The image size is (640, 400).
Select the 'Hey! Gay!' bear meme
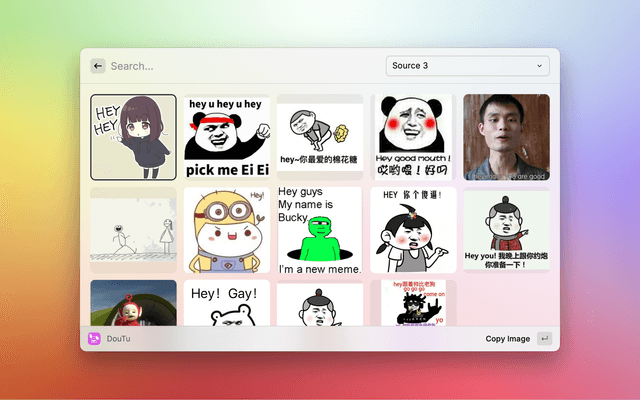pyautogui.click(x=226, y=304)
